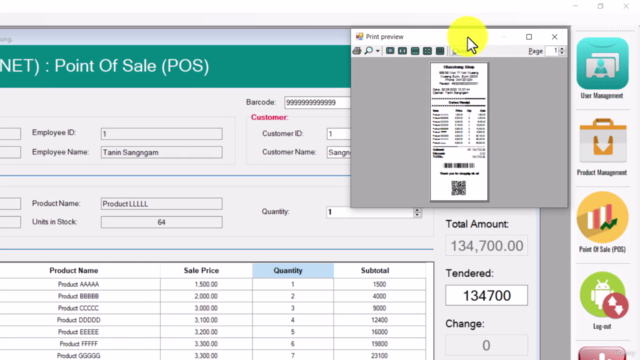
Task: Select two-pages layout in Print preview
Action: point(402,51)
